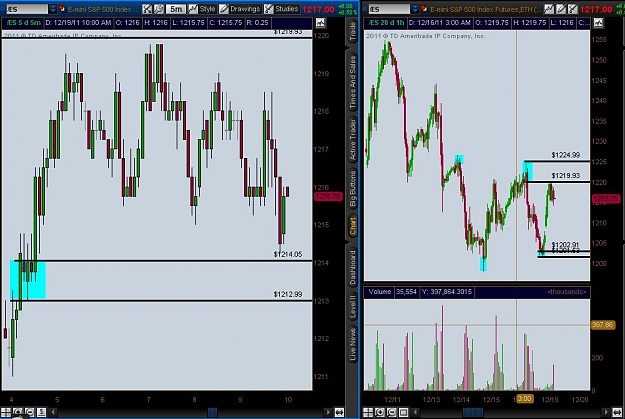This screenshot has height=419, width=625.
Task: Click the fit-width arrows icon below left chart
Action: [339, 412]
